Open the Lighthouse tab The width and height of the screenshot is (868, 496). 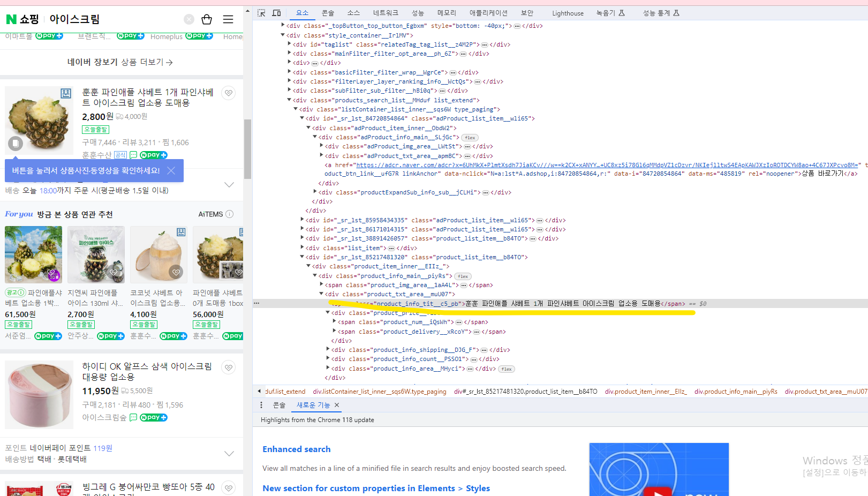tap(568, 13)
